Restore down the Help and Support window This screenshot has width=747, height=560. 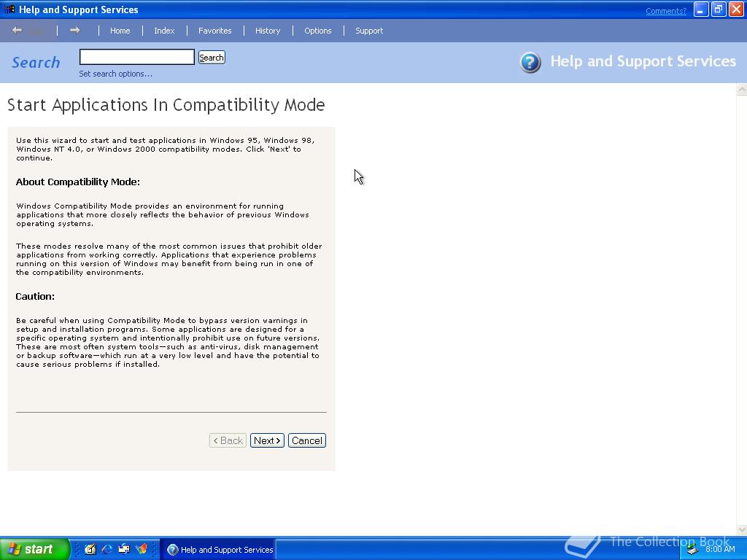[719, 9]
